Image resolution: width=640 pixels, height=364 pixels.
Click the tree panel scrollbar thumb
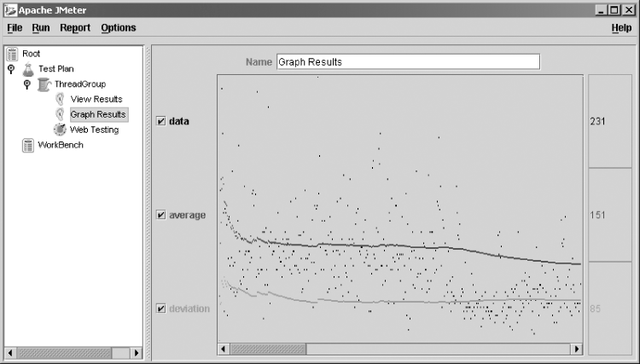pos(64,353)
